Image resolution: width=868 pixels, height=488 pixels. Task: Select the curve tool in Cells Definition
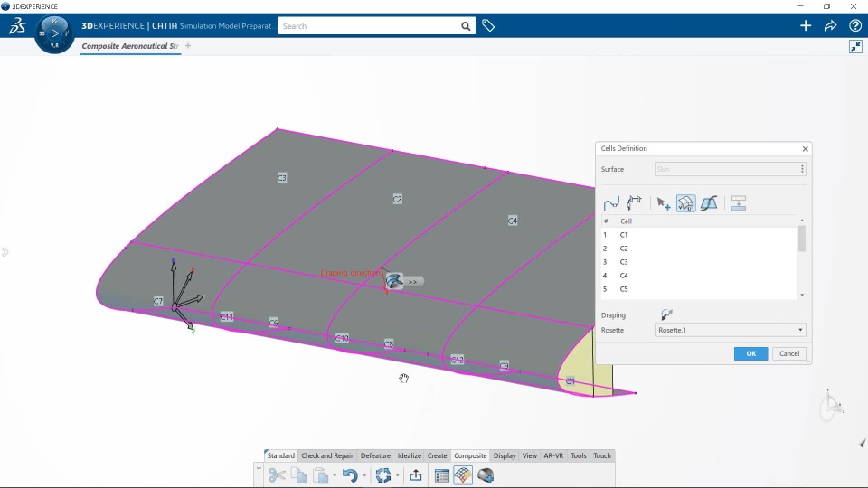click(x=611, y=203)
